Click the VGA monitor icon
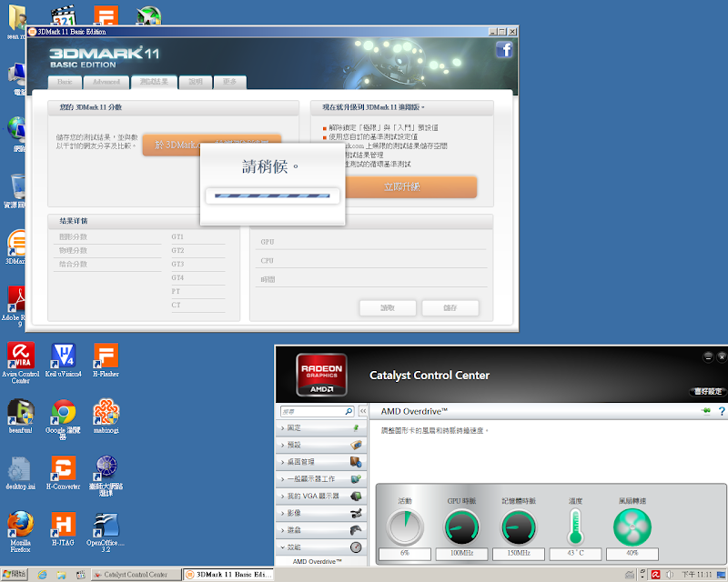The width and height of the screenshot is (728, 582). 356,497
